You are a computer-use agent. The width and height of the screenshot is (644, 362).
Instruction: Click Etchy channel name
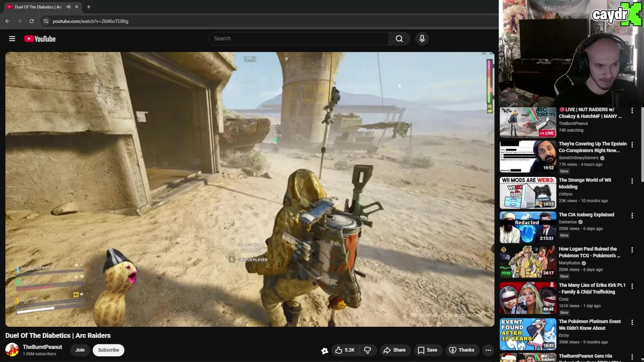[564, 335]
